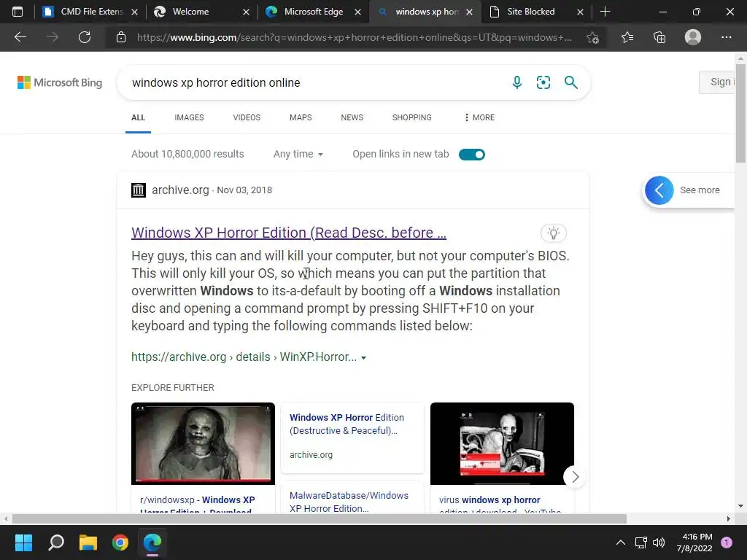747x560 pixels.
Task: Start voice search with microphone
Action: tap(517, 82)
